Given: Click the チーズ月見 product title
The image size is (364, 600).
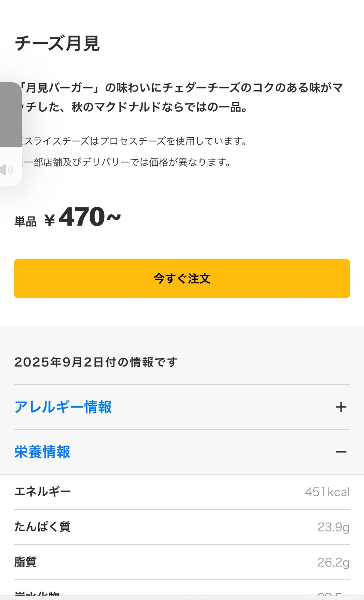Looking at the screenshot, I should click(57, 44).
